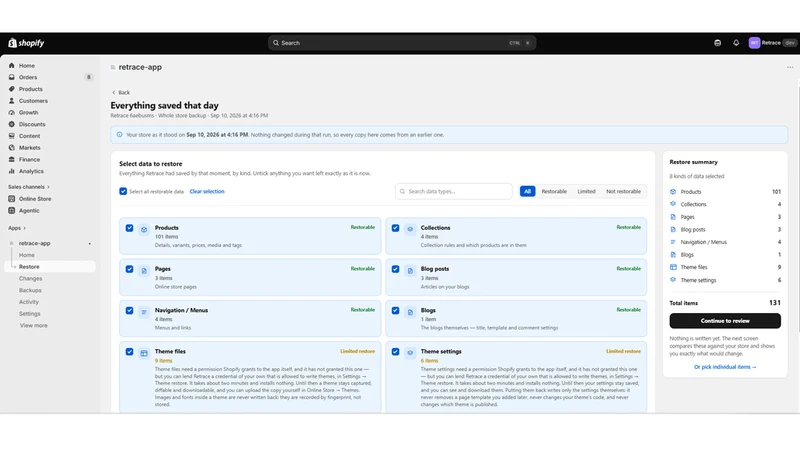Uncheck the Products data checkbox
Screen dimensions: 800x450
coord(130,228)
